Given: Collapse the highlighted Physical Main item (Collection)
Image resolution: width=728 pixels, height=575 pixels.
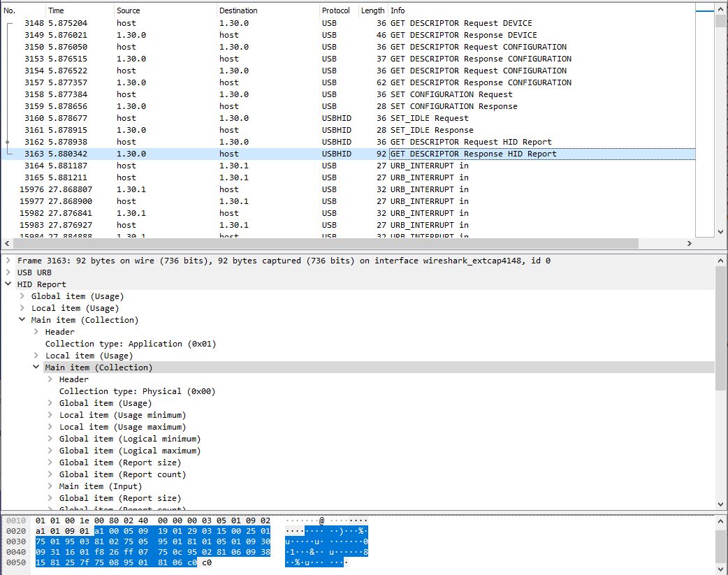Looking at the screenshot, I should point(36,367).
